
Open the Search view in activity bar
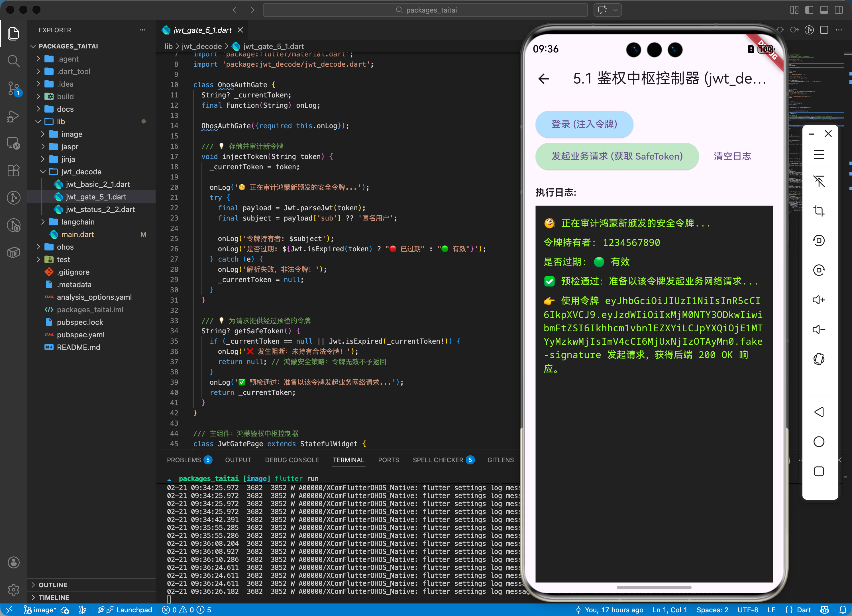(13, 61)
